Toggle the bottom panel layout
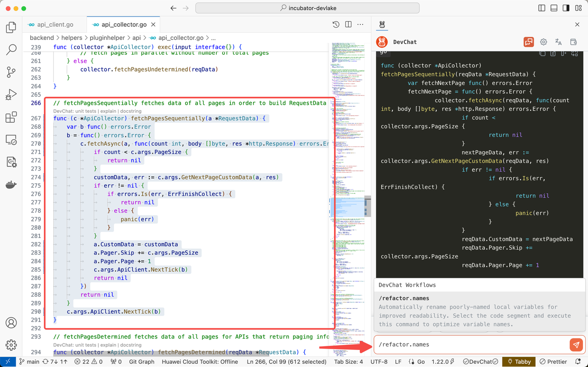 (x=554, y=8)
